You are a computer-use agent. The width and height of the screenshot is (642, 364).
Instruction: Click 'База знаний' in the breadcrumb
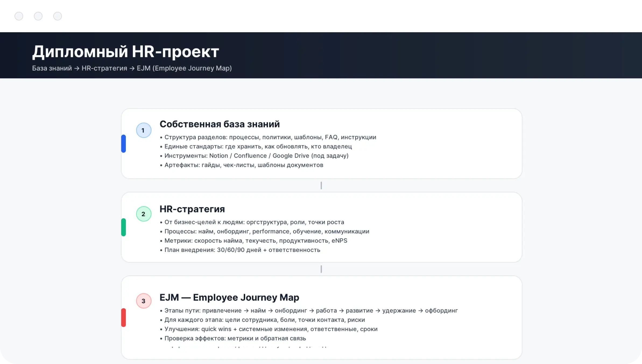(52, 68)
